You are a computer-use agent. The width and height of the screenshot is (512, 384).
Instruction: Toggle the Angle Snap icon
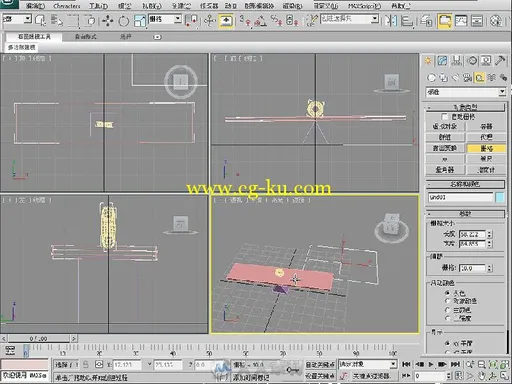pos(260,21)
